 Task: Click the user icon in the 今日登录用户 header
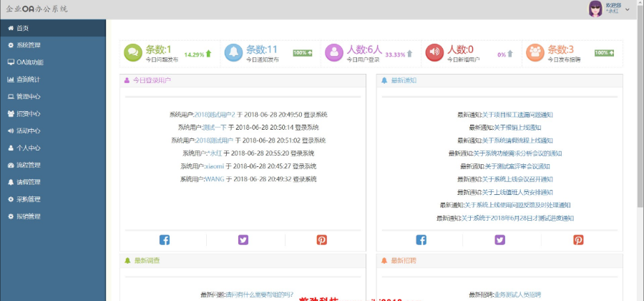coord(127,80)
